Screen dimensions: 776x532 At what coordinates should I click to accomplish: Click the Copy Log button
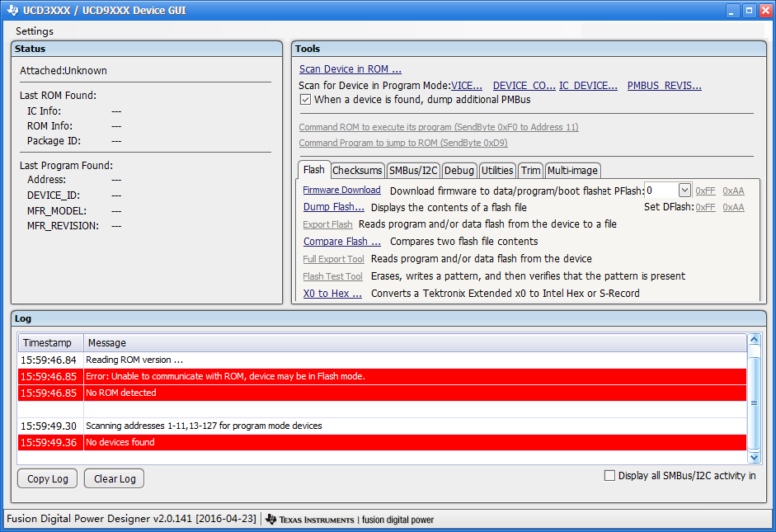coord(48,478)
